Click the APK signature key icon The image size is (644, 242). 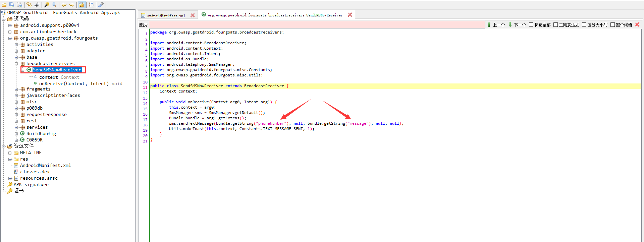pyautogui.click(x=10, y=184)
